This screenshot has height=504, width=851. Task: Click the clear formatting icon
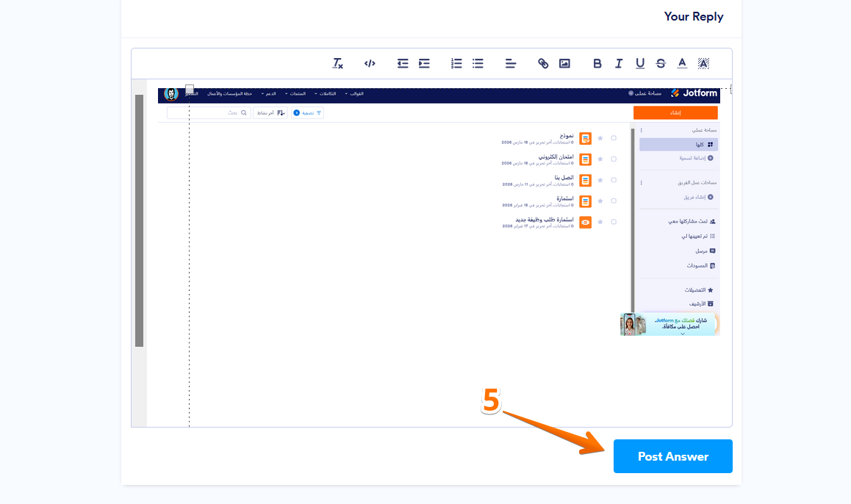pos(338,64)
